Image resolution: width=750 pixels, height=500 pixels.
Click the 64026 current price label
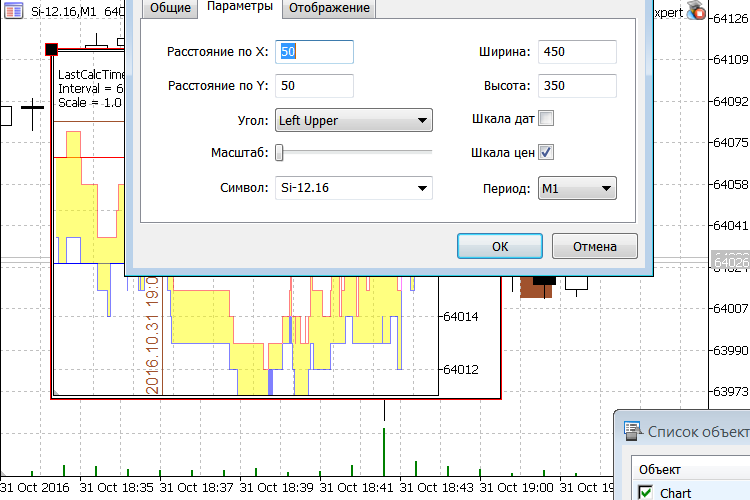(730, 262)
